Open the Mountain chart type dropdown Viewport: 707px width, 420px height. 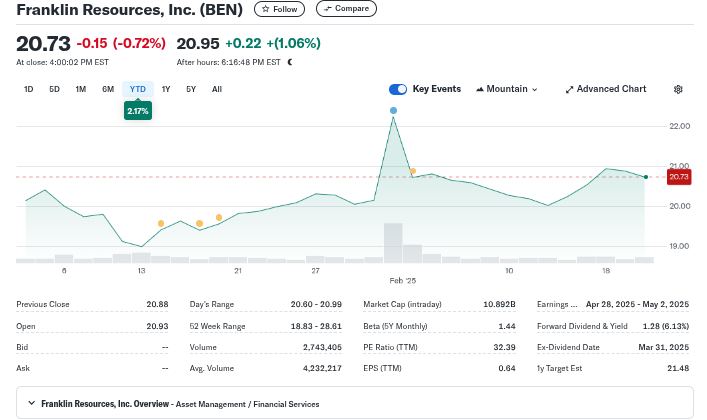point(507,89)
